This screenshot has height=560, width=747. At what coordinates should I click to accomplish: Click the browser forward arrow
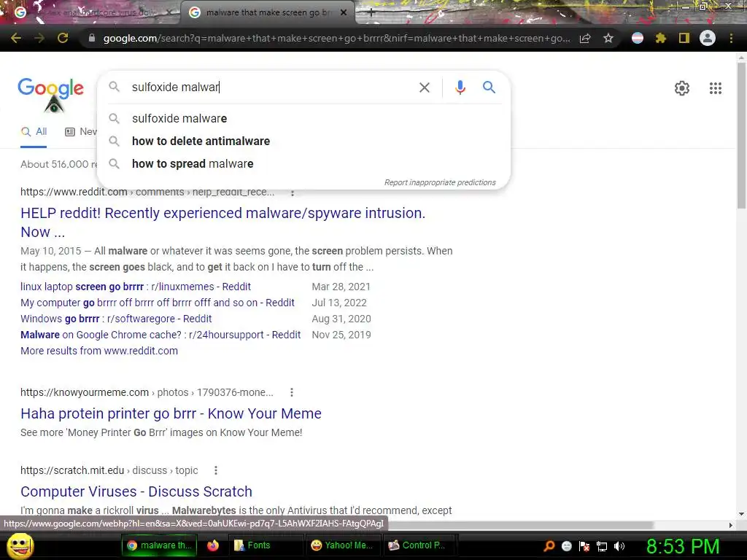point(39,38)
